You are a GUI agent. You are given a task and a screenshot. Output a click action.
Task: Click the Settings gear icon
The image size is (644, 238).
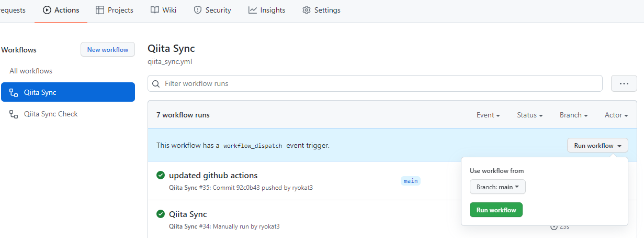tap(307, 10)
